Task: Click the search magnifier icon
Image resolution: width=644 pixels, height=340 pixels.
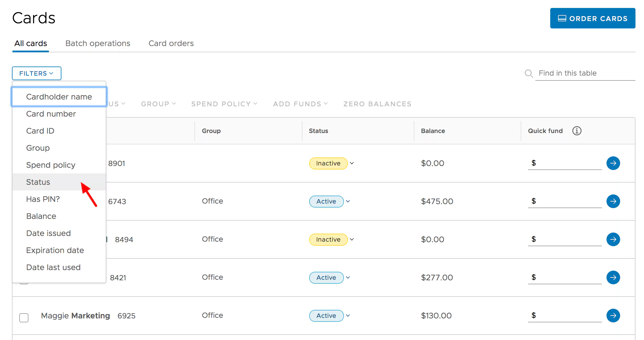Action: (x=528, y=73)
